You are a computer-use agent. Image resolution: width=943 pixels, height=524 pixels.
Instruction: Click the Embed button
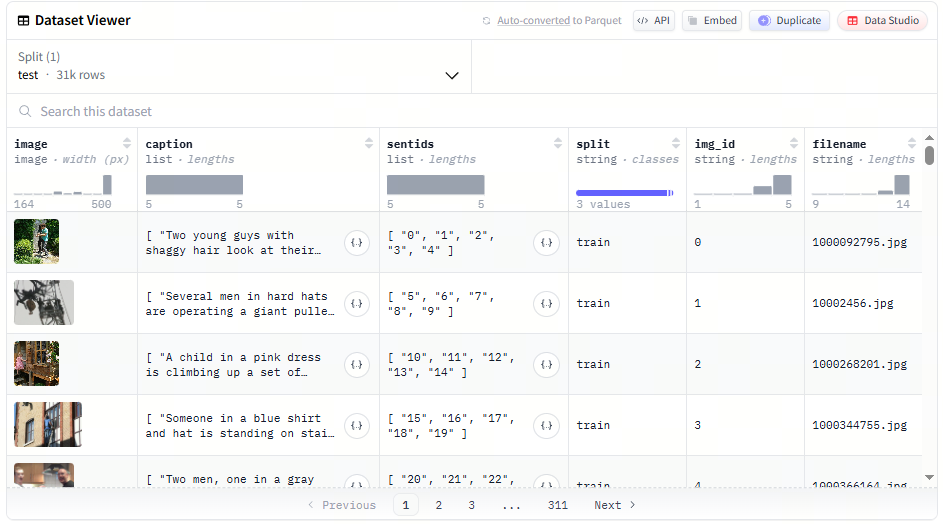point(712,20)
